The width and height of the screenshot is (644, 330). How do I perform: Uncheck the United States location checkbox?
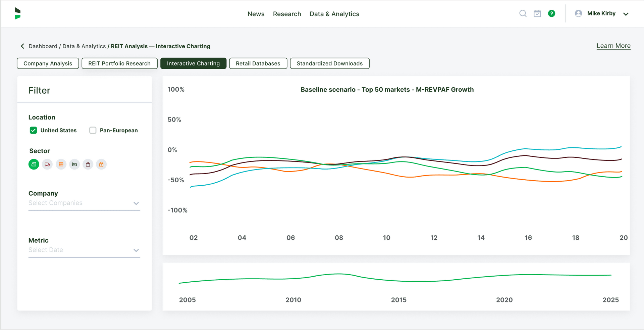pos(33,130)
